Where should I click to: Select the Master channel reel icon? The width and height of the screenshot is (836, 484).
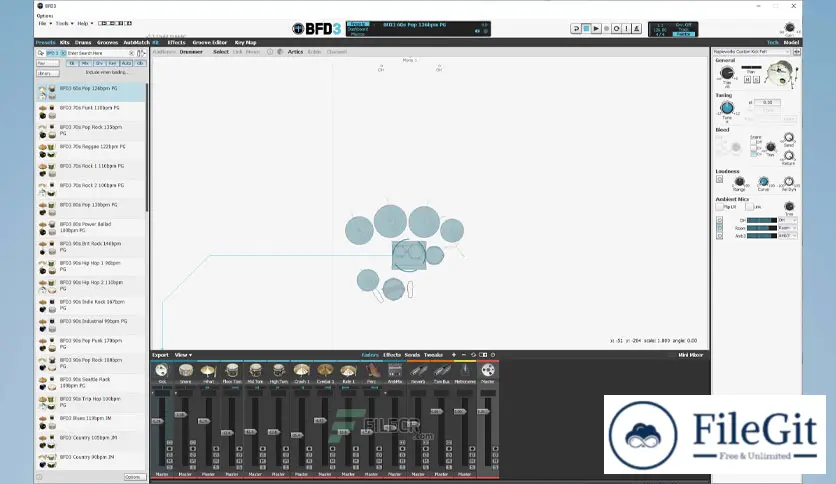coord(488,370)
